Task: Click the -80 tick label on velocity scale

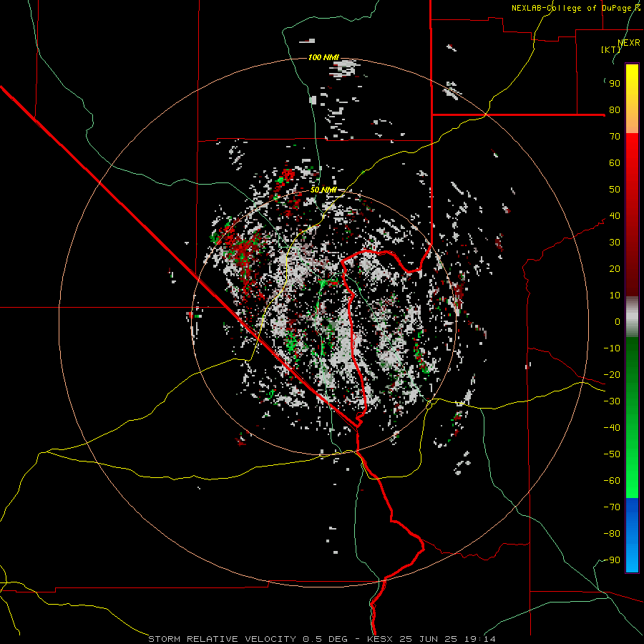Action: click(x=612, y=534)
